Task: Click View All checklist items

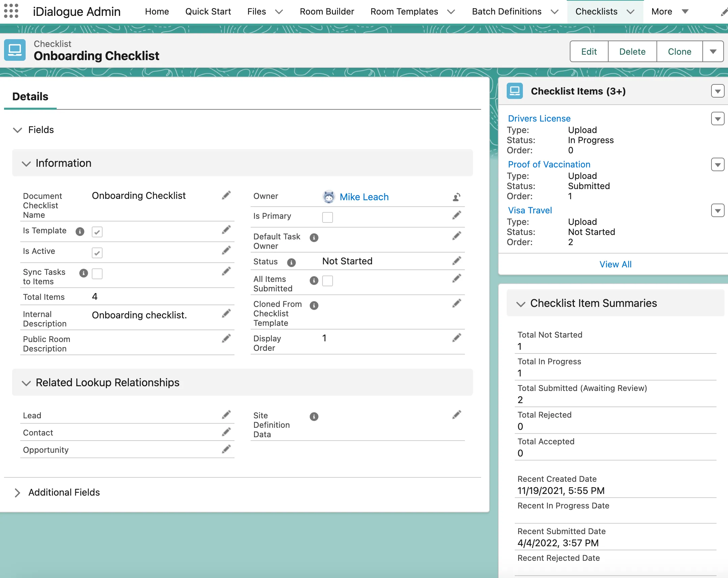Action: (616, 264)
